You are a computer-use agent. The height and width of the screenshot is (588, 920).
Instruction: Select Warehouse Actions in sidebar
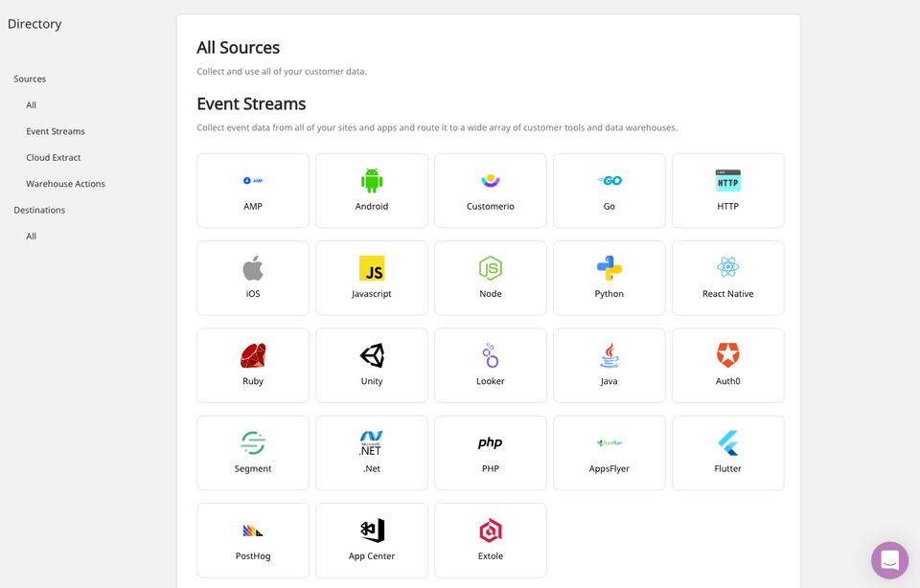pos(65,184)
